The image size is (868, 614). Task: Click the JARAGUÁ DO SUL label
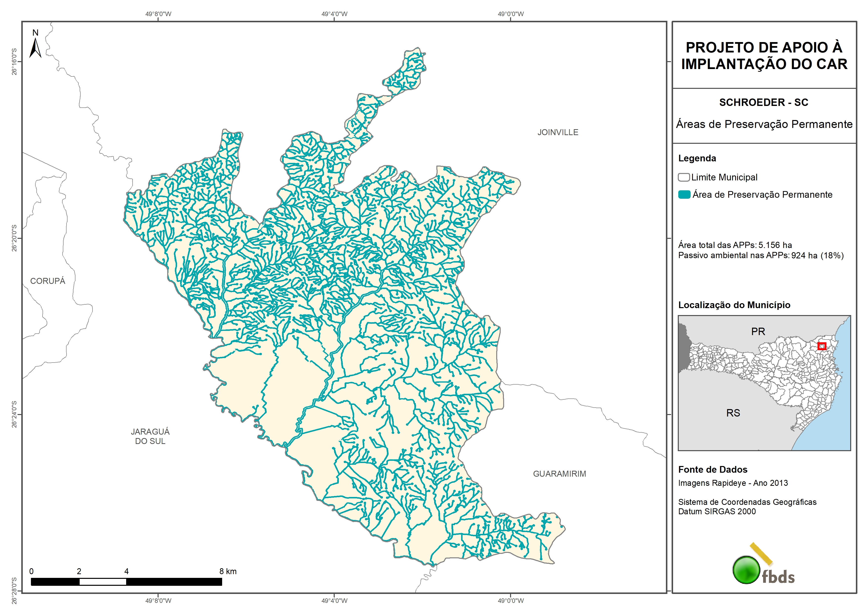150,436
